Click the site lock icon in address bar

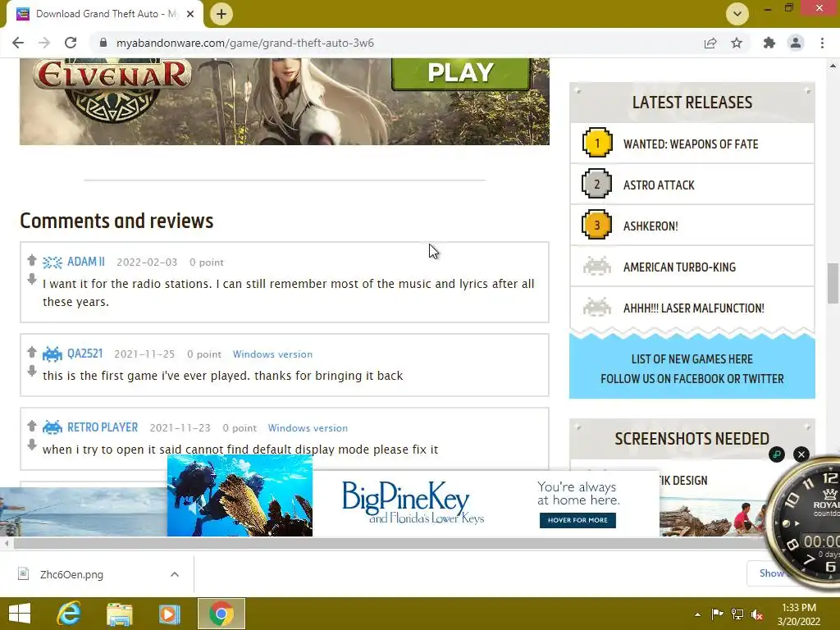pyautogui.click(x=103, y=43)
